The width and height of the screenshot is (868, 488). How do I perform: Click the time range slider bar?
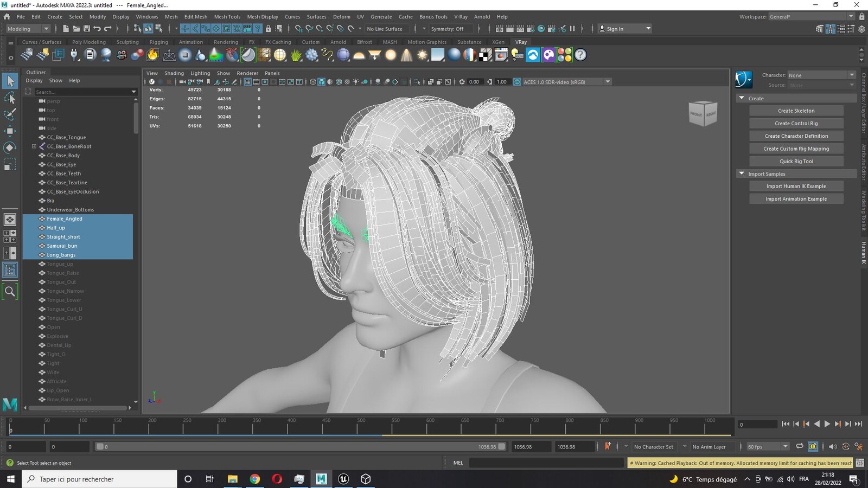(x=301, y=447)
